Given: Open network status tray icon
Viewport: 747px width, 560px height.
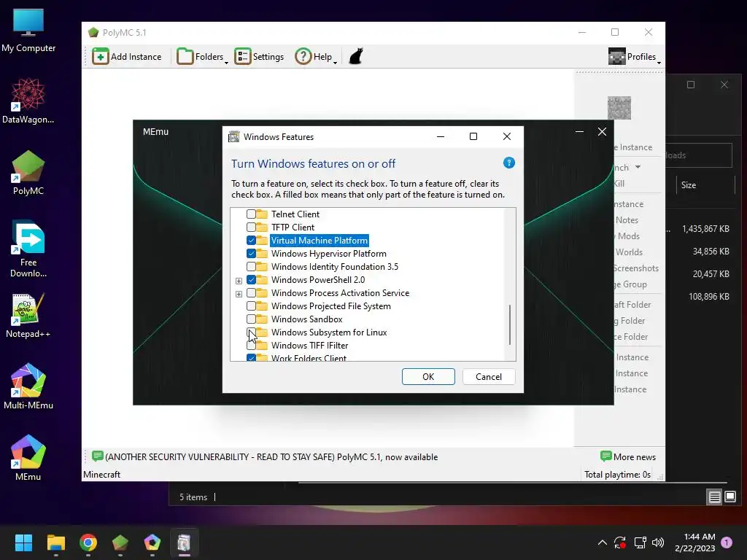Looking at the screenshot, I should pos(640,542).
